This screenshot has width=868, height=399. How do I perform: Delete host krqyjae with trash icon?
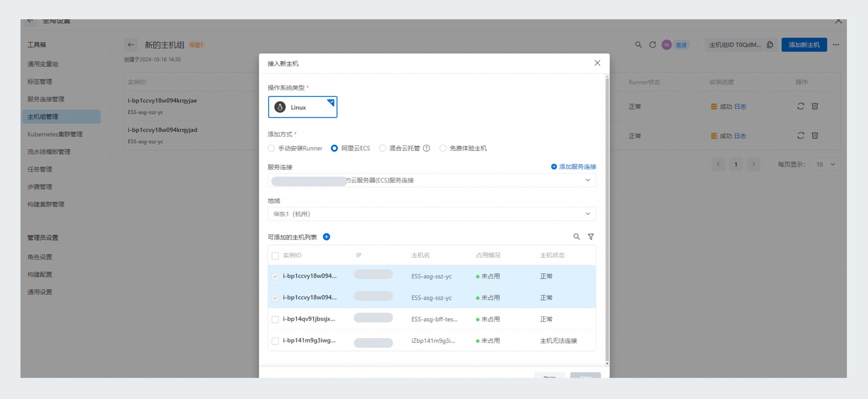815,106
